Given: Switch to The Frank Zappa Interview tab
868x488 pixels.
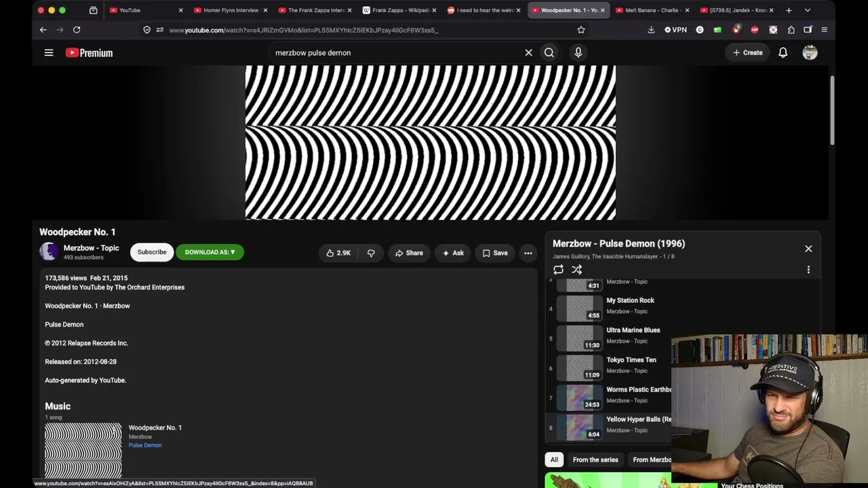Looking at the screenshot, I should click(315, 10).
